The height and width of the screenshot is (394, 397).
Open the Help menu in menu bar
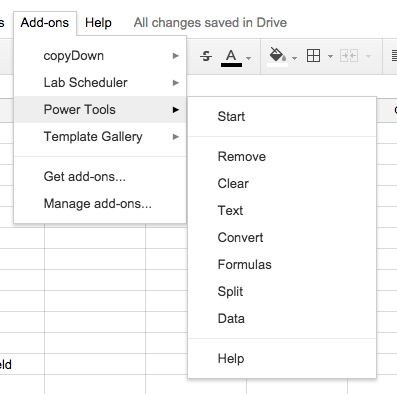pos(98,23)
